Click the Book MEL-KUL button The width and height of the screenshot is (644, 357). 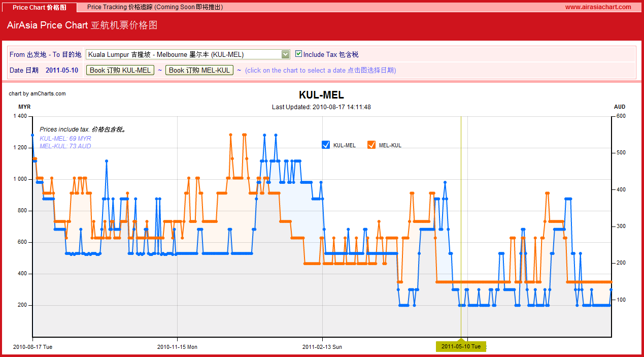tap(199, 70)
